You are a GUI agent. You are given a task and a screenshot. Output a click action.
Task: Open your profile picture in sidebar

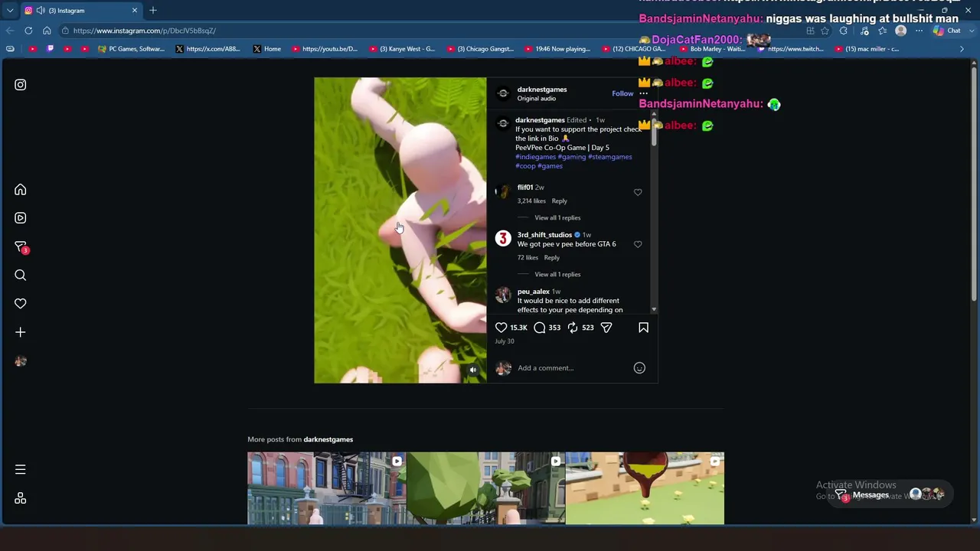[21, 361]
